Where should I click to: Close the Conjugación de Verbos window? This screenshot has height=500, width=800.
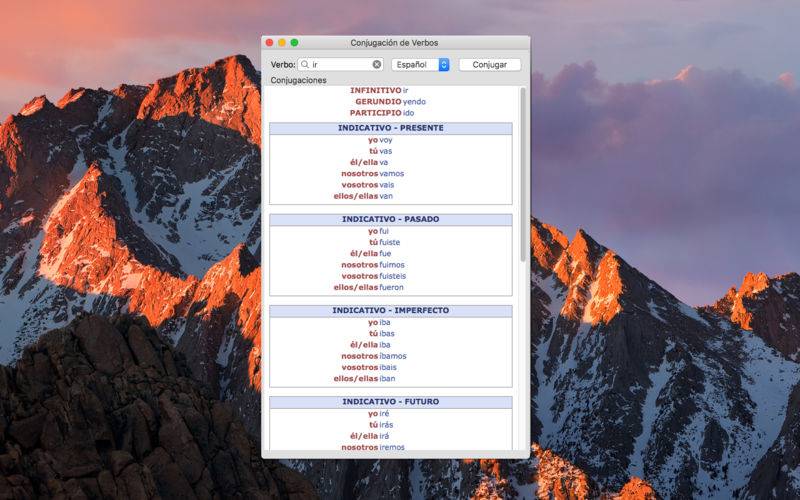click(x=270, y=43)
